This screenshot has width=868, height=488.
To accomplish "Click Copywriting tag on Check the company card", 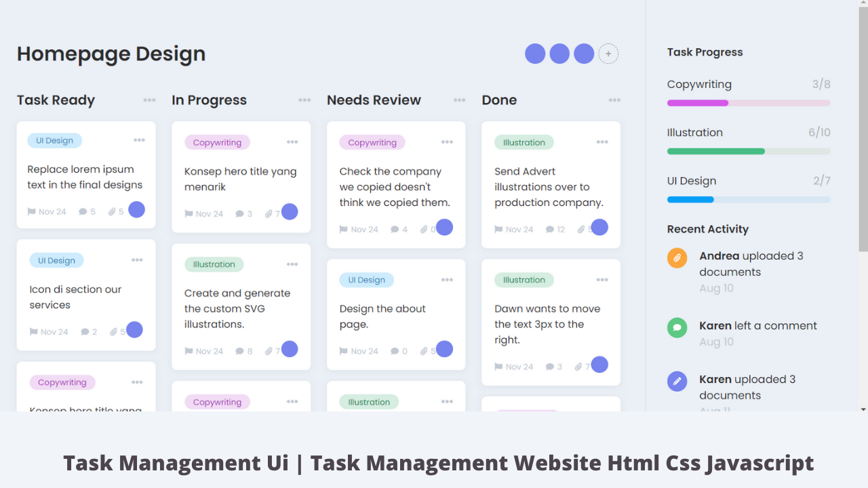I will pyautogui.click(x=372, y=142).
